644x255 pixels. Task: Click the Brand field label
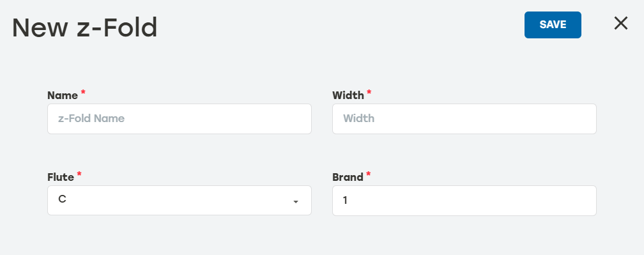point(348,178)
